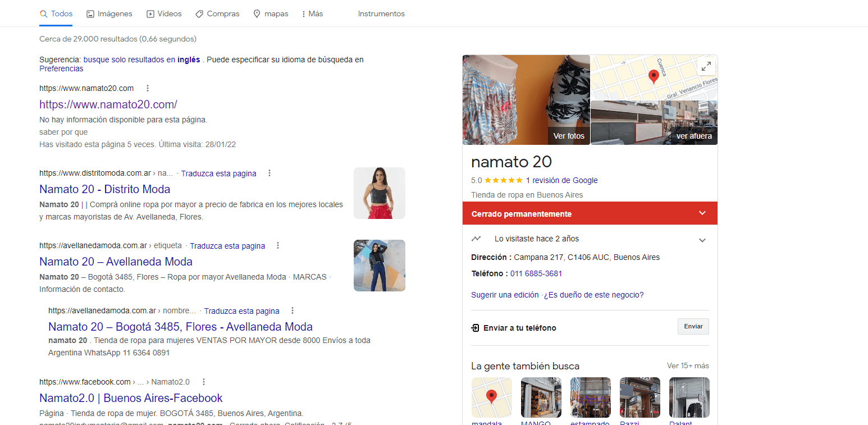The height and width of the screenshot is (425, 868).
Task: Open Ver 15+ más link
Action: coord(688,365)
